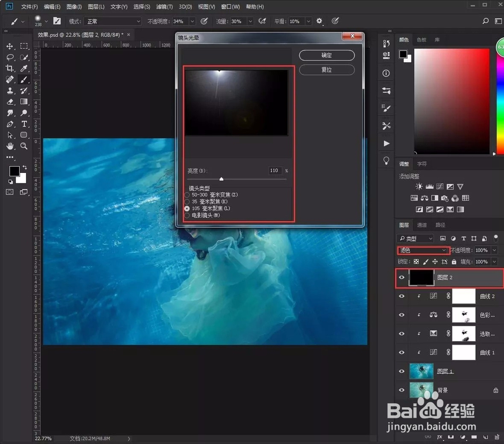The height and width of the screenshot is (444, 504).
Task: Select the Type tool
Action: point(24,123)
